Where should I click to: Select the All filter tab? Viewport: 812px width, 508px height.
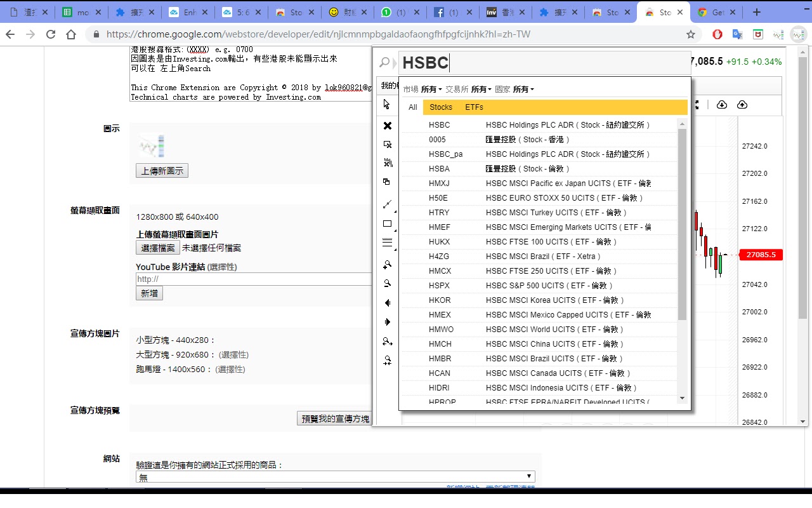(x=412, y=107)
